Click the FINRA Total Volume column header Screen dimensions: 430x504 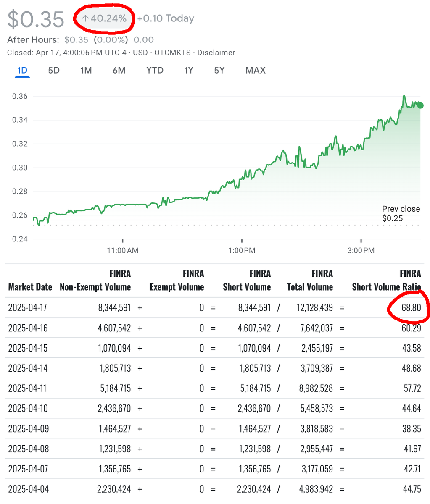click(310, 281)
